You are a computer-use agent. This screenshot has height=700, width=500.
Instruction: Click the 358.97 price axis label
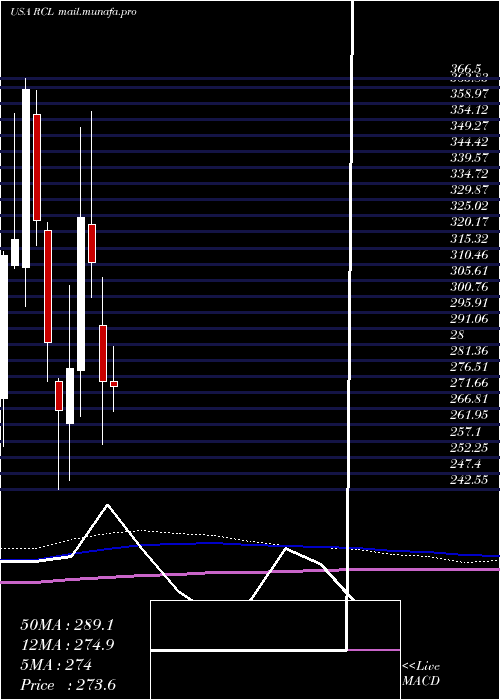tap(469, 94)
